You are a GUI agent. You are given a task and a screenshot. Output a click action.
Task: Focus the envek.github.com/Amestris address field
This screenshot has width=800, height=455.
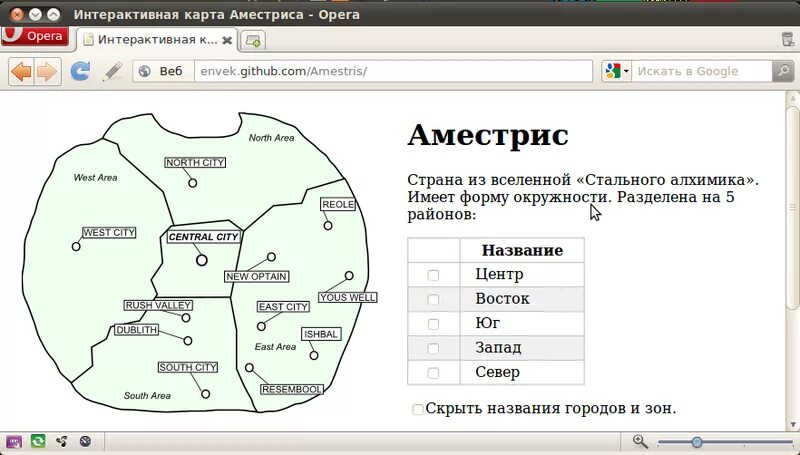pyautogui.click(x=393, y=71)
